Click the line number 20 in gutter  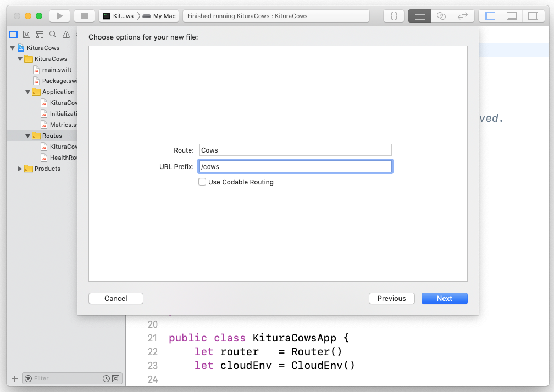(153, 324)
